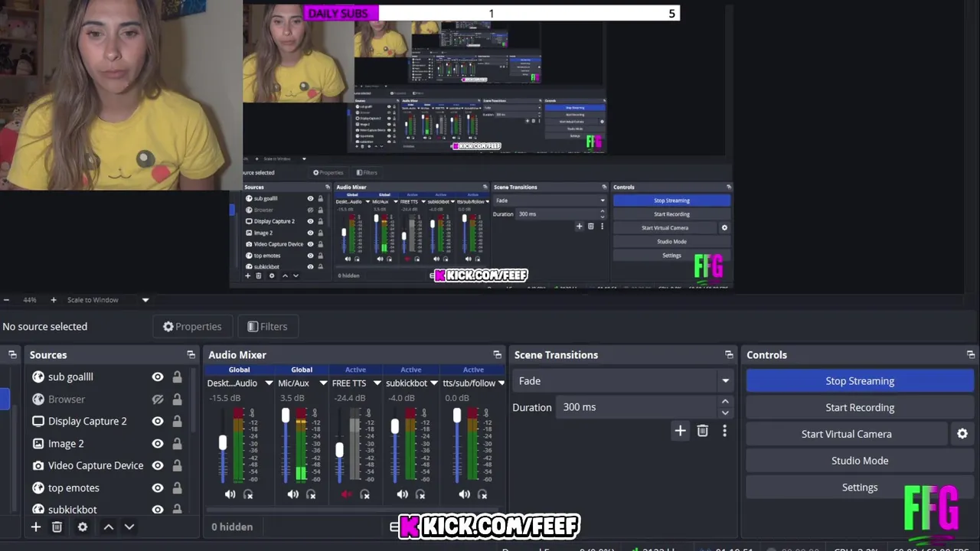Screen dimensions: 980x551
Task: Zoom in the preview with plus icon
Action: [x=53, y=300]
